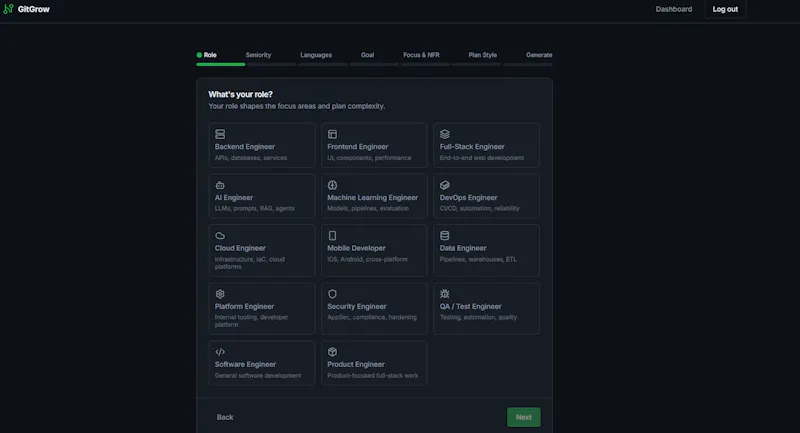
Task: Click 'General software development' description
Action: (x=258, y=376)
